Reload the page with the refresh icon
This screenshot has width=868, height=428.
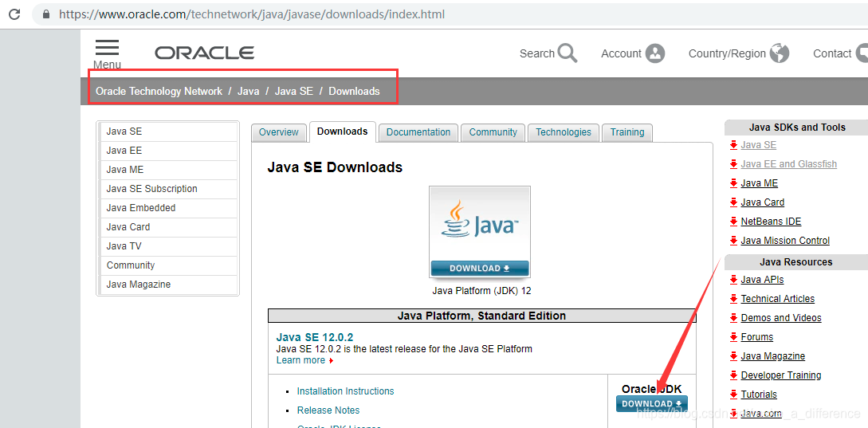14,14
